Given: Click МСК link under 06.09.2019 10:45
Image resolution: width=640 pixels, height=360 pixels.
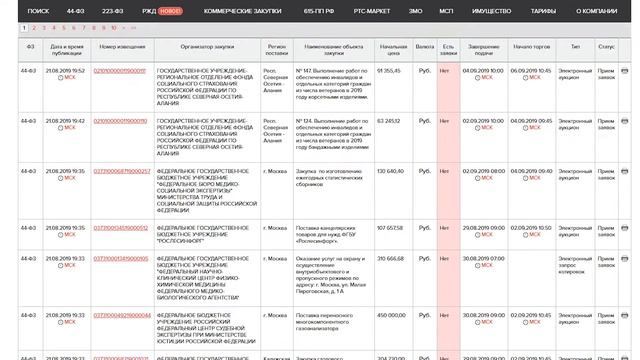Looking at the screenshot, I should click(x=535, y=78).
